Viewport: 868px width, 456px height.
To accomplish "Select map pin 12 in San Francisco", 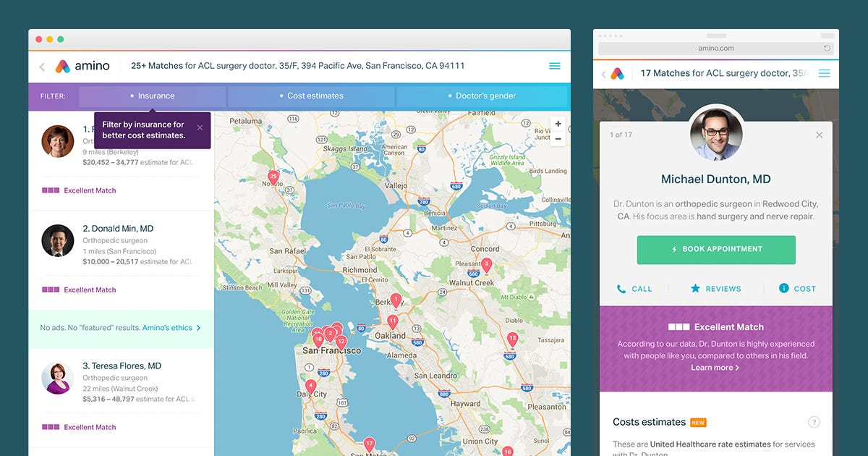I will click(341, 342).
